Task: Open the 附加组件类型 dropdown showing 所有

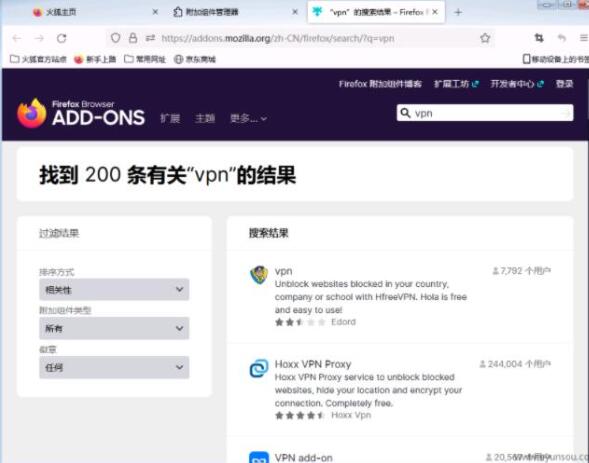Action: click(114, 329)
